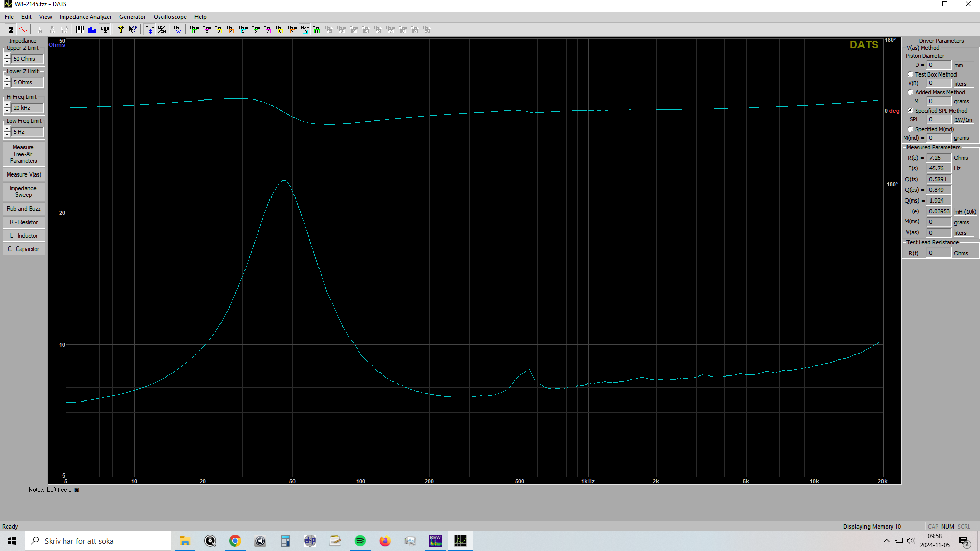This screenshot has width=980, height=551.
Task: Select Mem 11 memory slot
Action: [317, 30]
